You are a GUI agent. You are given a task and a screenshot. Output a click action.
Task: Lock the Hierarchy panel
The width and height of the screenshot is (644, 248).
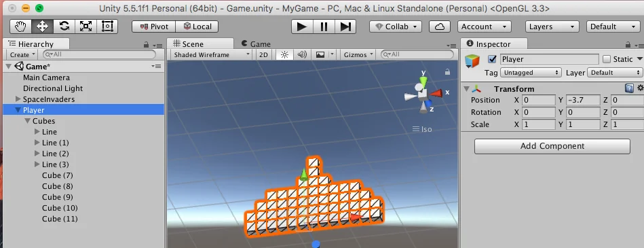146,44
